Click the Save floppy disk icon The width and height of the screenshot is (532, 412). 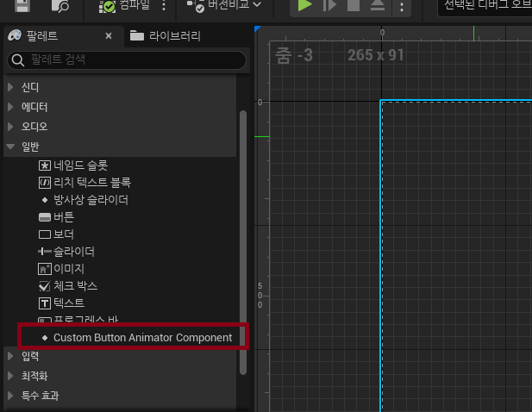point(22,5)
